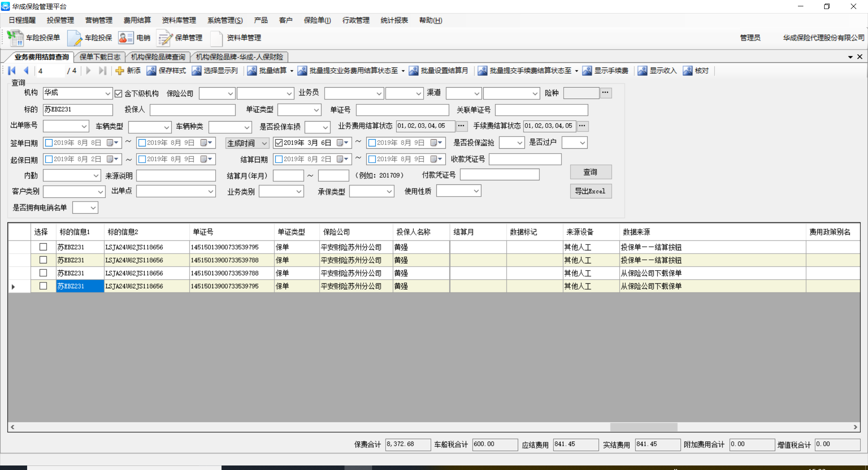Click the 资料单管理 document icon
The height and width of the screenshot is (470, 868).
[217, 38]
